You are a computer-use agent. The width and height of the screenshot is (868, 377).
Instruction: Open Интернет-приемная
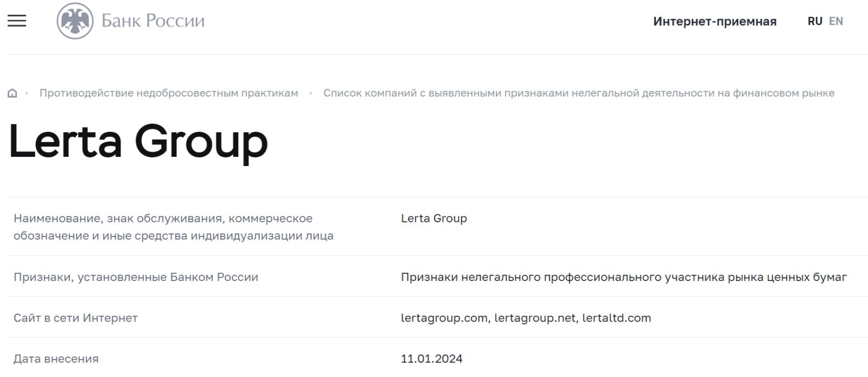[x=714, y=21]
